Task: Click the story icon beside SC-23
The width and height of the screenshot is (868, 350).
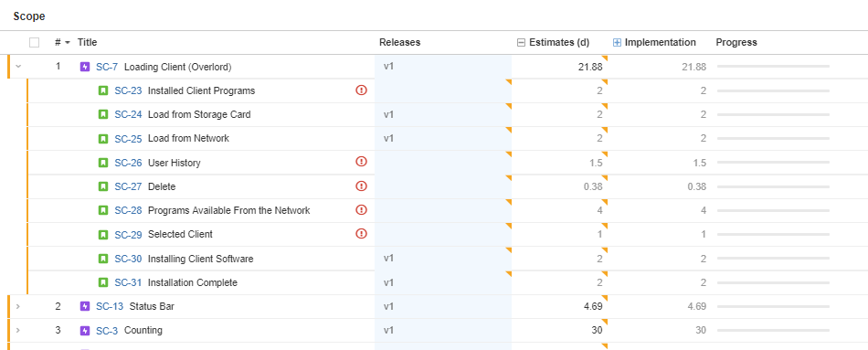Action: click(103, 90)
